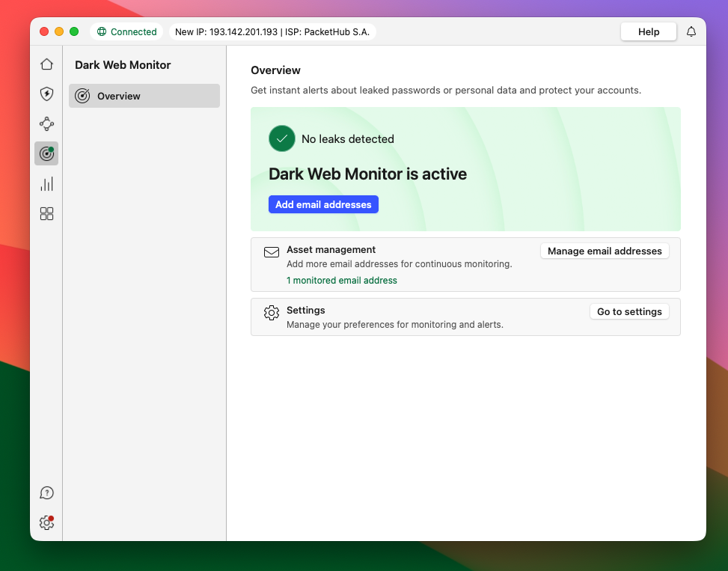Click the green No leaks checkmark

click(282, 138)
